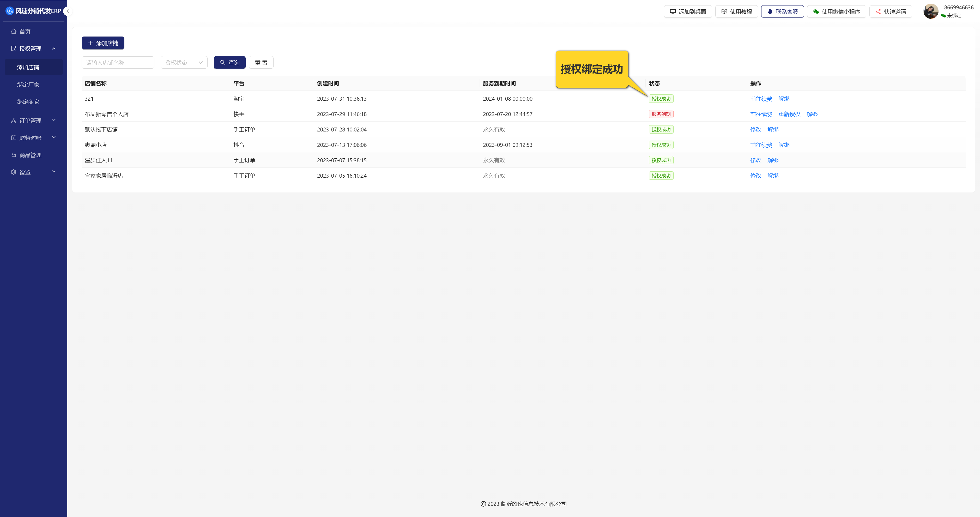Click the 商品管理 sidebar icon
Image resolution: width=980 pixels, height=517 pixels.
[14, 155]
